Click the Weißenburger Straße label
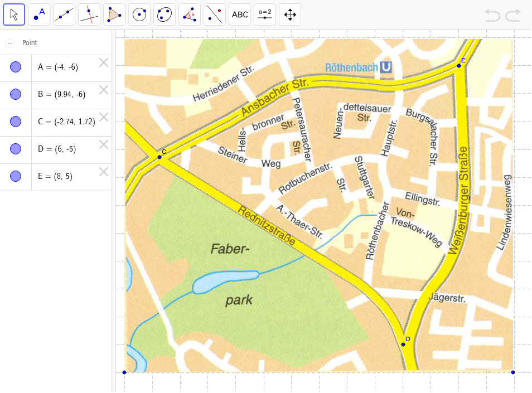 tap(460, 200)
